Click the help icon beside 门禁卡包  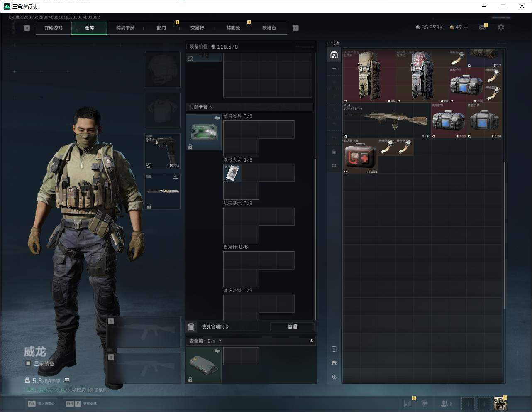(212, 107)
